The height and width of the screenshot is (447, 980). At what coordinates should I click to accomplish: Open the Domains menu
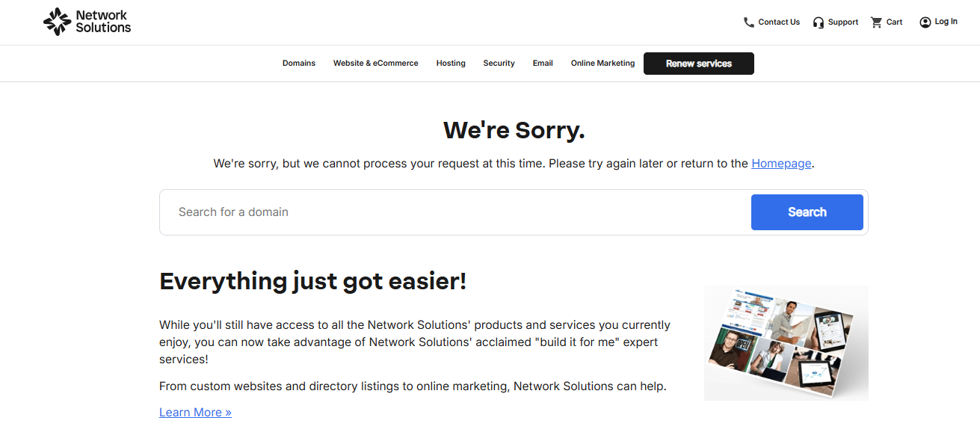(299, 63)
